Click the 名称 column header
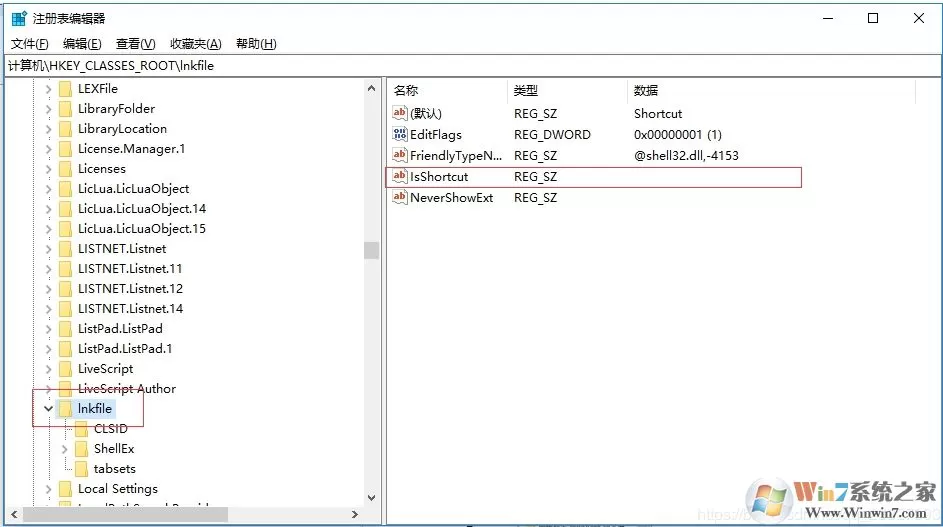 (x=447, y=91)
